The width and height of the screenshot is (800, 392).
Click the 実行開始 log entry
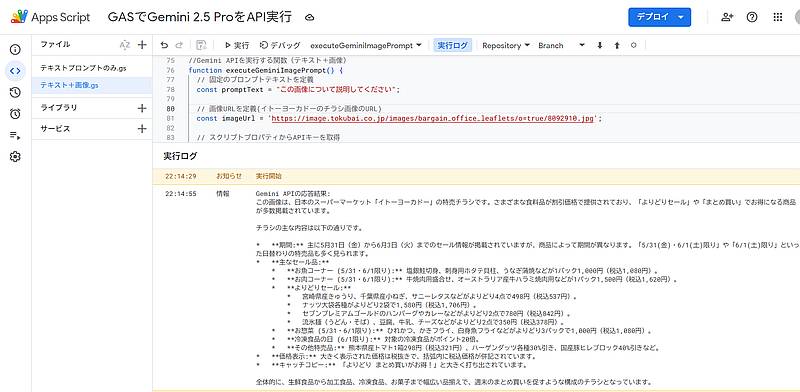(x=268, y=176)
